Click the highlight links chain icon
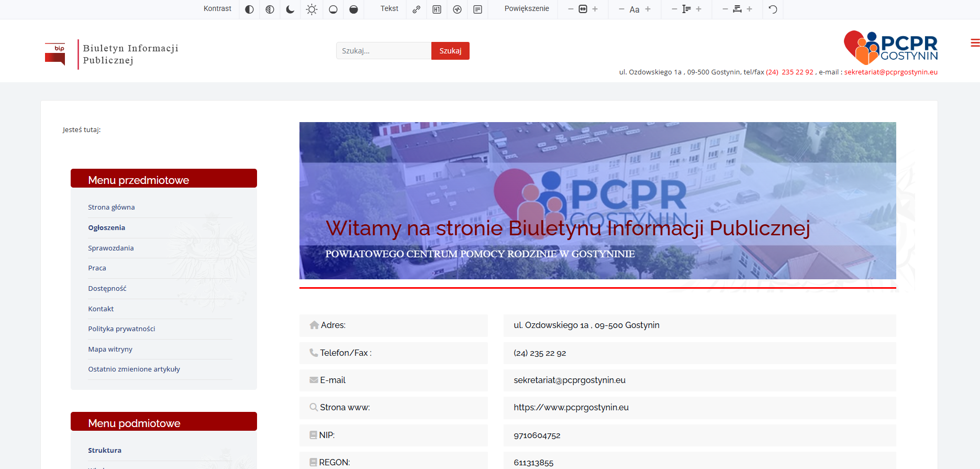Image resolution: width=980 pixels, height=469 pixels. pyautogui.click(x=416, y=9)
